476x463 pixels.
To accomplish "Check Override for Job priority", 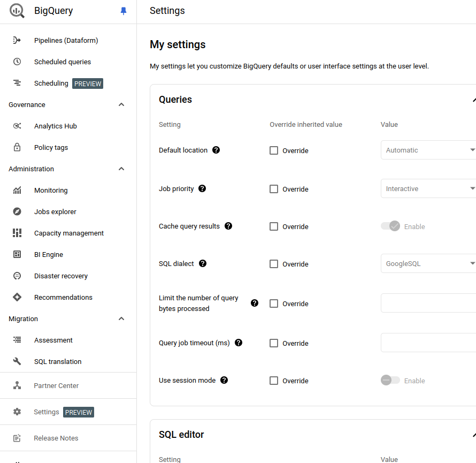I will tap(274, 189).
